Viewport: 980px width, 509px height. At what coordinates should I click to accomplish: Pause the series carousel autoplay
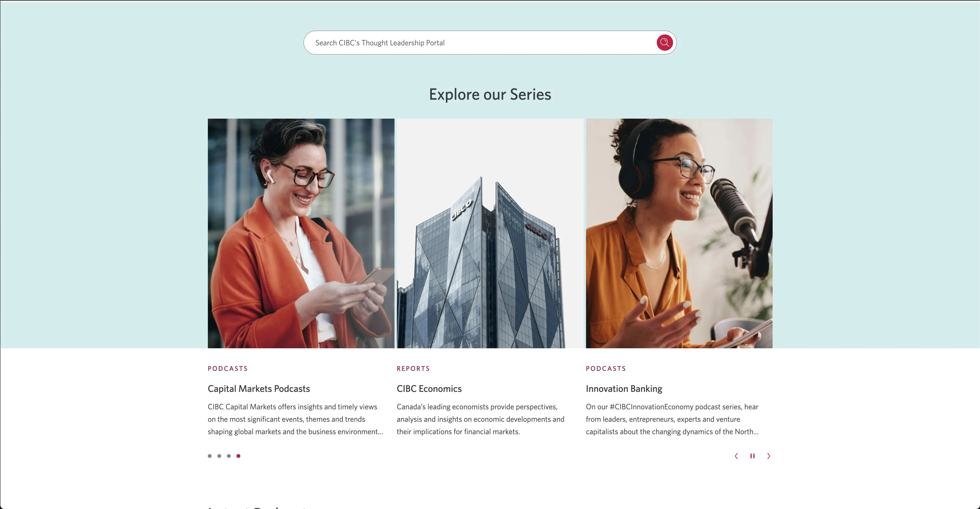[x=752, y=456]
